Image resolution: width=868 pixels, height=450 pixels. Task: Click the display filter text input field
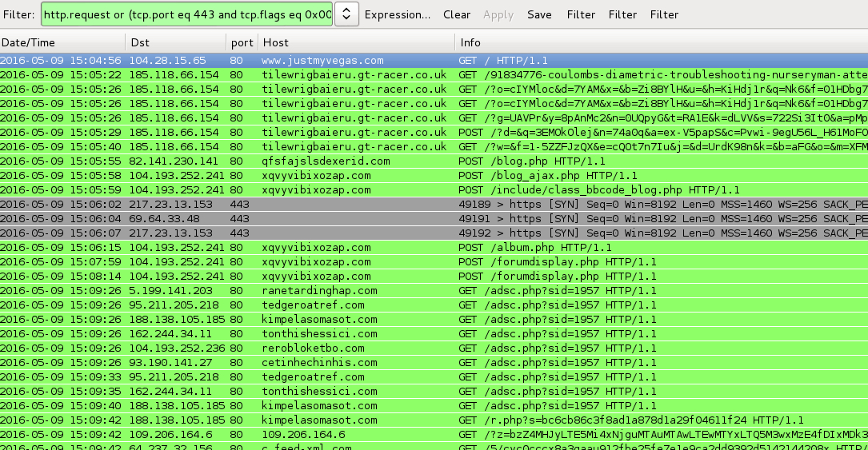tap(186, 14)
